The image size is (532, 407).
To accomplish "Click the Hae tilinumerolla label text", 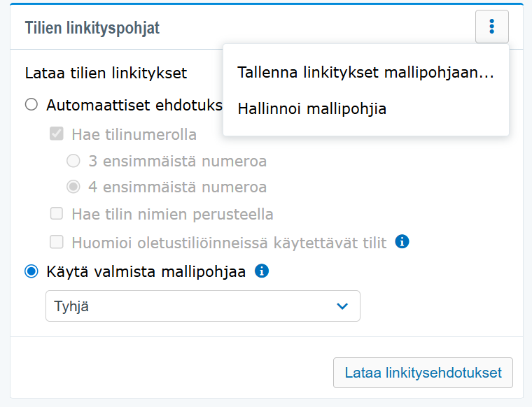I will (134, 134).
